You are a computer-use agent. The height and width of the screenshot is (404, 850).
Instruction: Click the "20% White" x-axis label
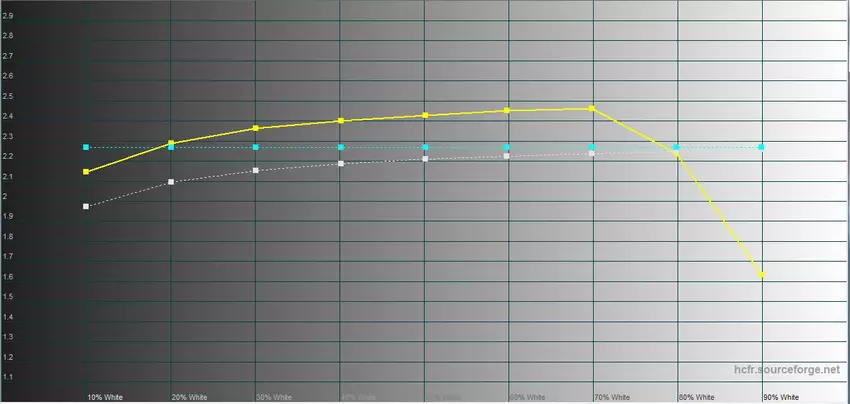[190, 396]
